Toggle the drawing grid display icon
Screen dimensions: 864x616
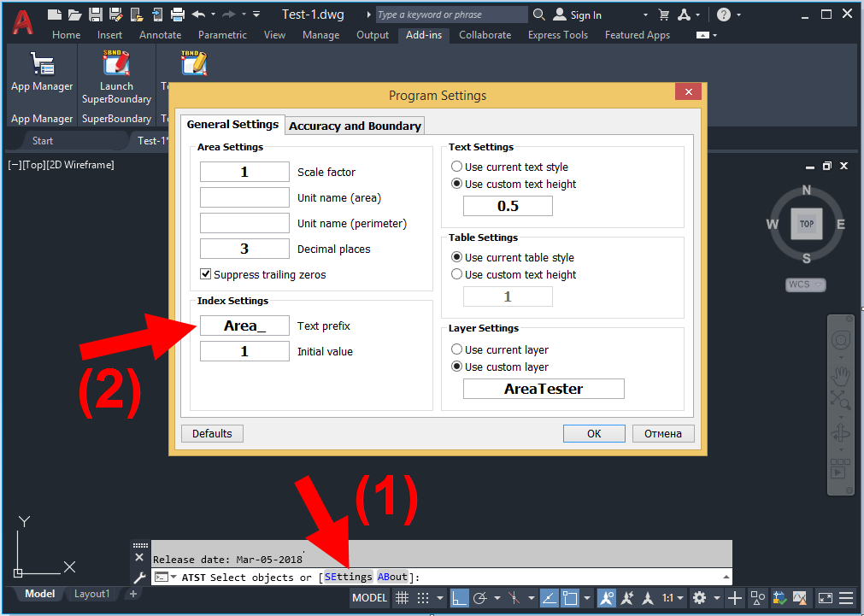403,598
